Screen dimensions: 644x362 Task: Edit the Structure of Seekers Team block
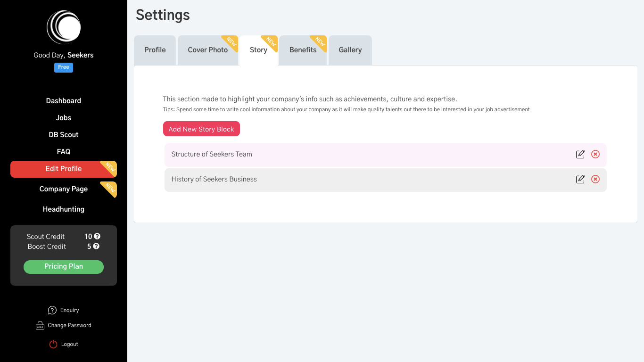(x=580, y=154)
